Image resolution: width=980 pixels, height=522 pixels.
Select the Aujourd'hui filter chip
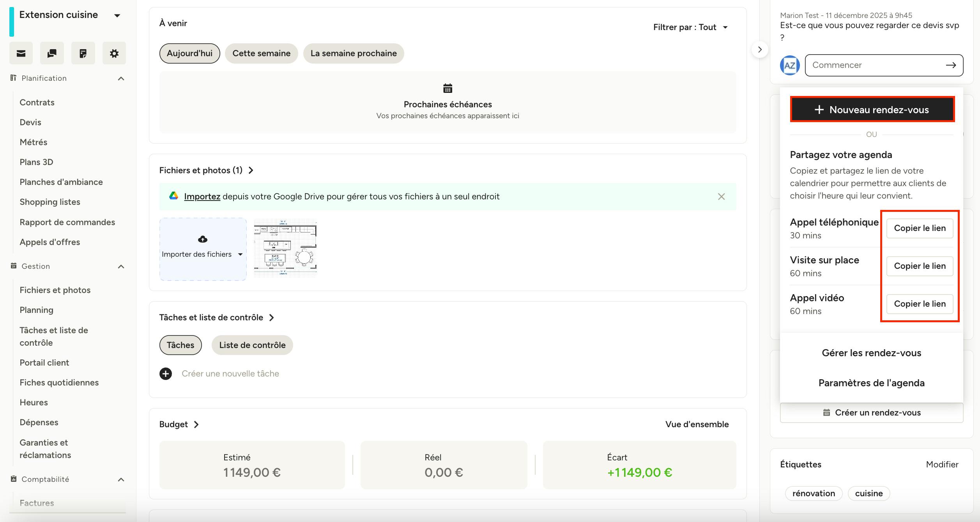click(x=189, y=53)
